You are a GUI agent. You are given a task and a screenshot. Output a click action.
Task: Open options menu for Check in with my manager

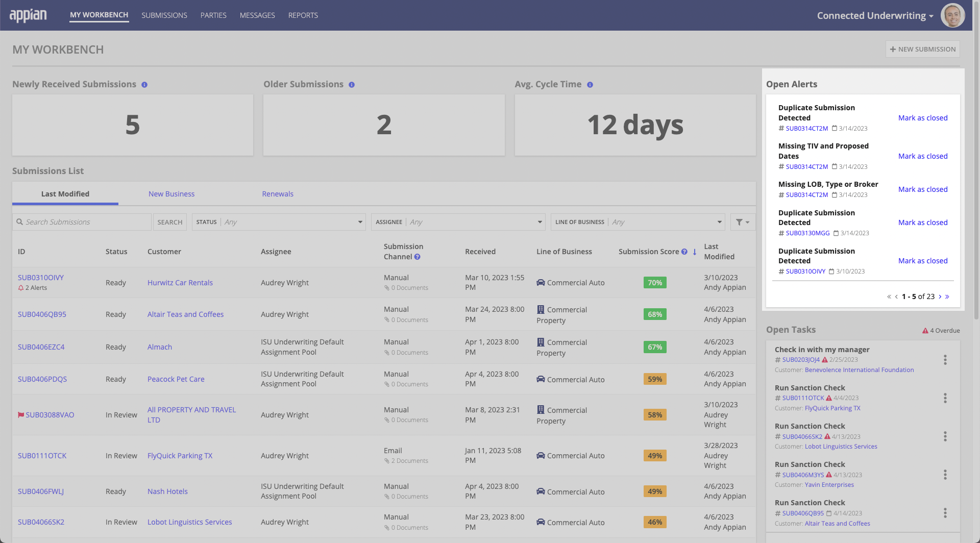(x=945, y=360)
